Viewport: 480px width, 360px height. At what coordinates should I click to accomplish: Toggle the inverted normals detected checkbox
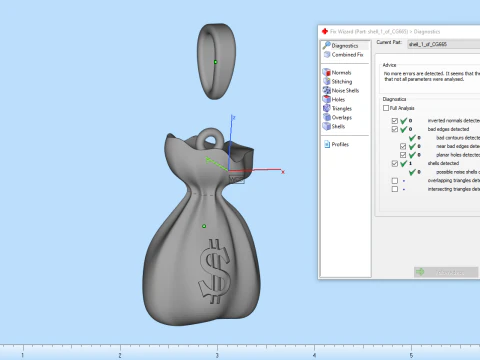395,121
